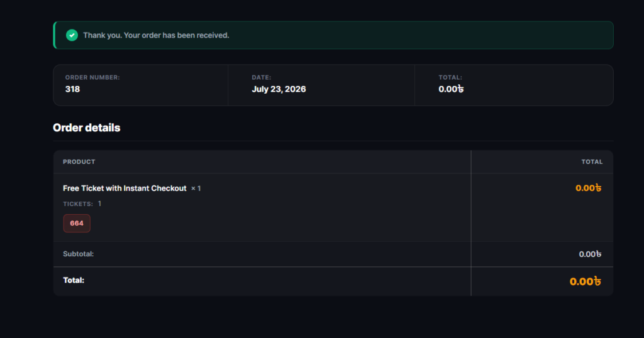Click the DATE: label in summary
The width and height of the screenshot is (644, 338).
(x=261, y=77)
